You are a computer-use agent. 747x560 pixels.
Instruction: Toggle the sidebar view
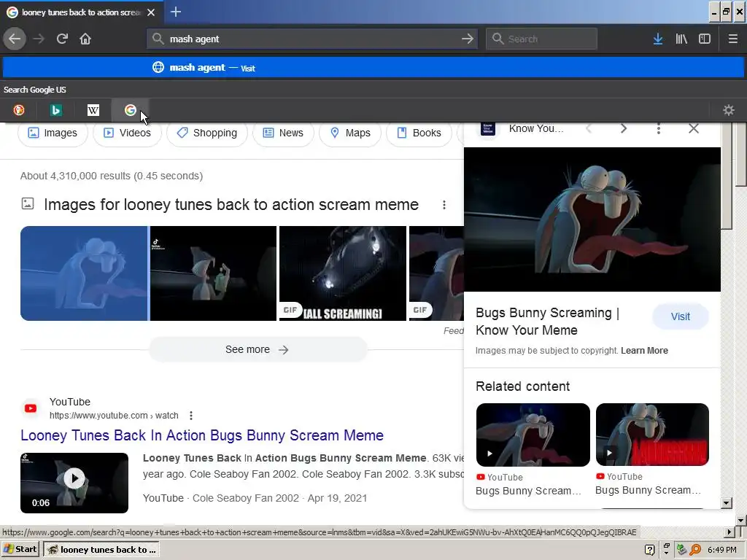coord(705,39)
